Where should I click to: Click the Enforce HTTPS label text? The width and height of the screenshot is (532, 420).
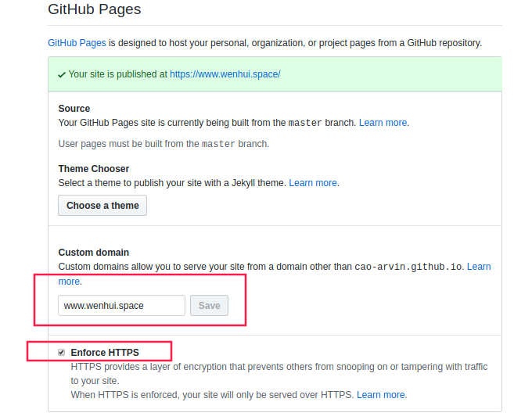[105, 353]
